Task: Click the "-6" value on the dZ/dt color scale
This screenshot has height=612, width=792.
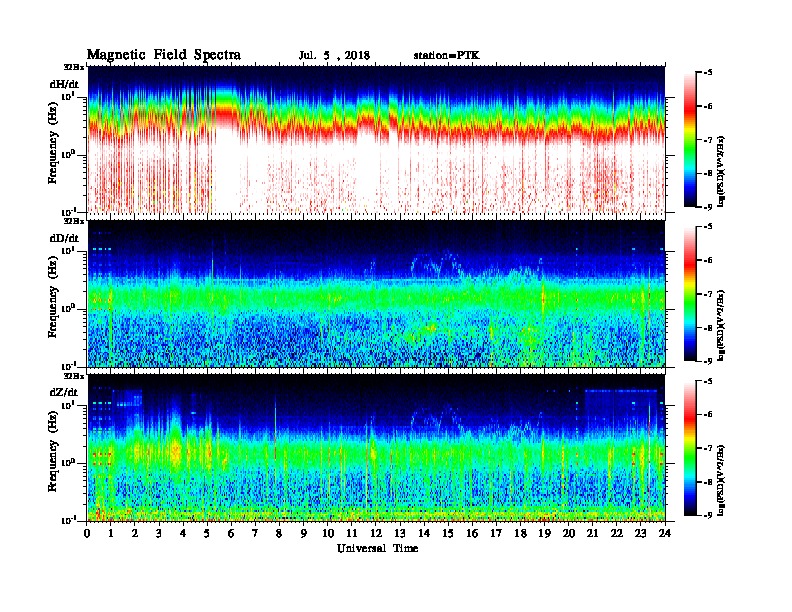Action: click(x=708, y=414)
